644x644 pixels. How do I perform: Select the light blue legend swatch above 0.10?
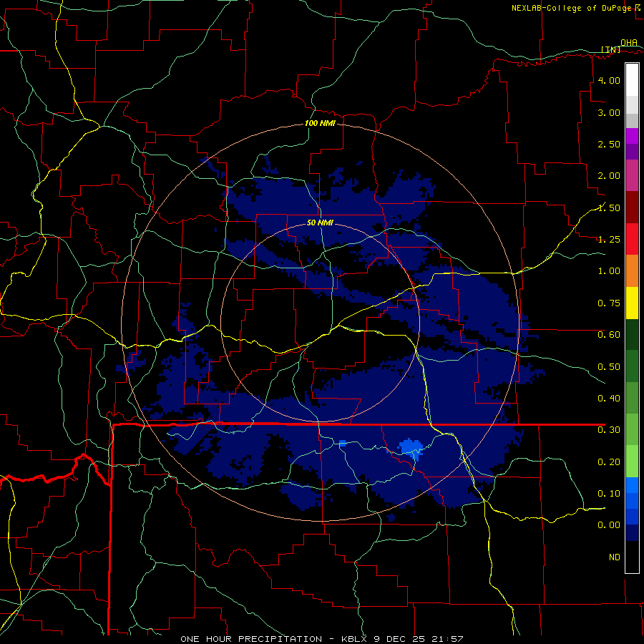click(632, 485)
